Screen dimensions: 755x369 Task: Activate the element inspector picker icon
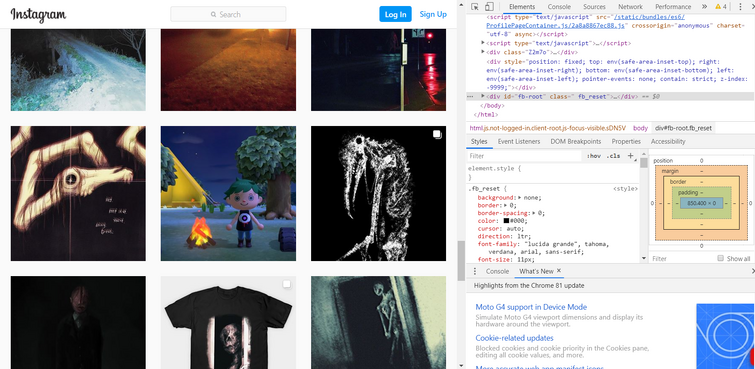[x=475, y=7]
